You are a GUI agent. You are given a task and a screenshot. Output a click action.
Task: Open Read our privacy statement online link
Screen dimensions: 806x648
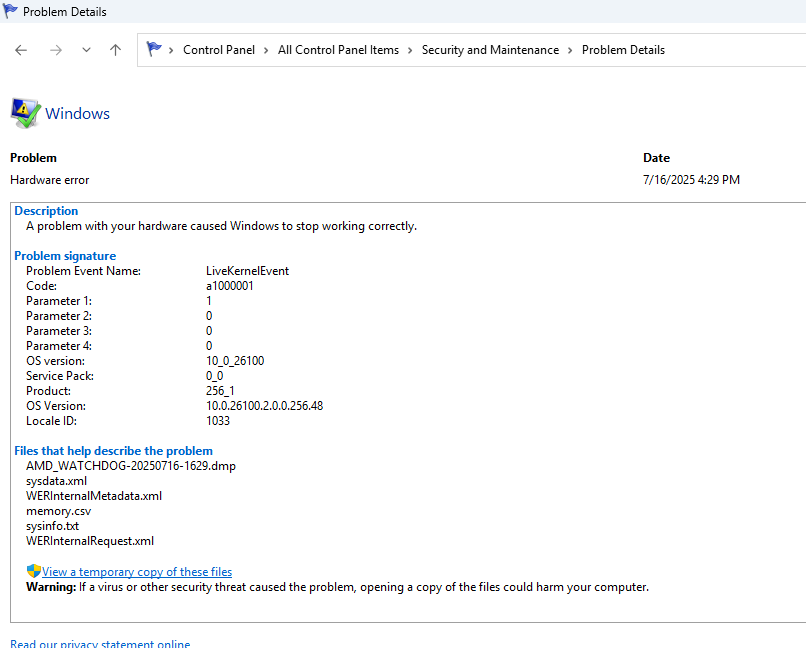[100, 644]
